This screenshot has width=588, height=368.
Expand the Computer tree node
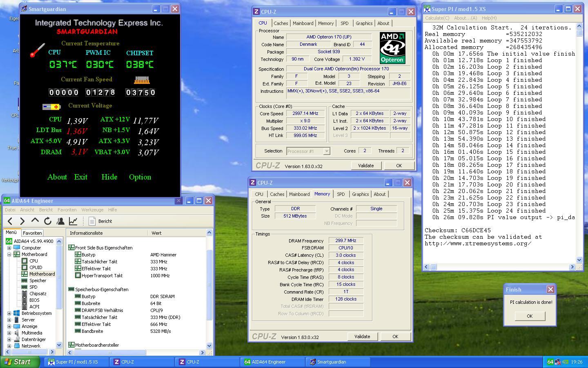coord(9,248)
